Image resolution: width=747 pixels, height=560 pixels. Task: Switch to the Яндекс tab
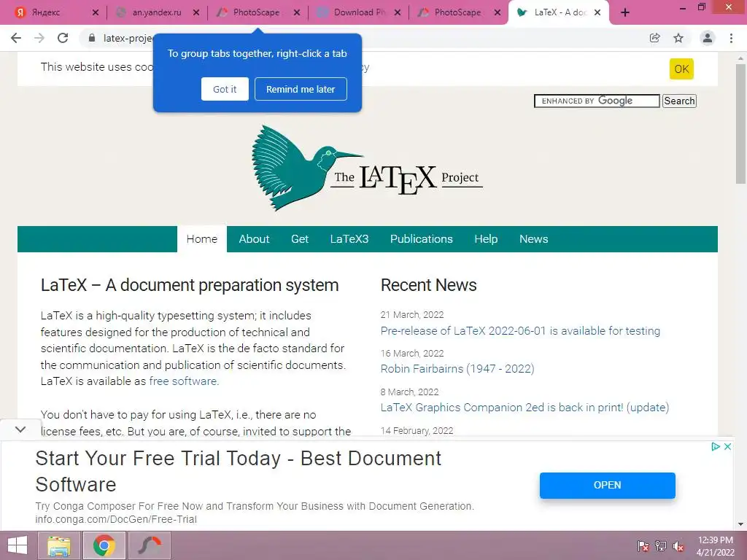(46, 13)
